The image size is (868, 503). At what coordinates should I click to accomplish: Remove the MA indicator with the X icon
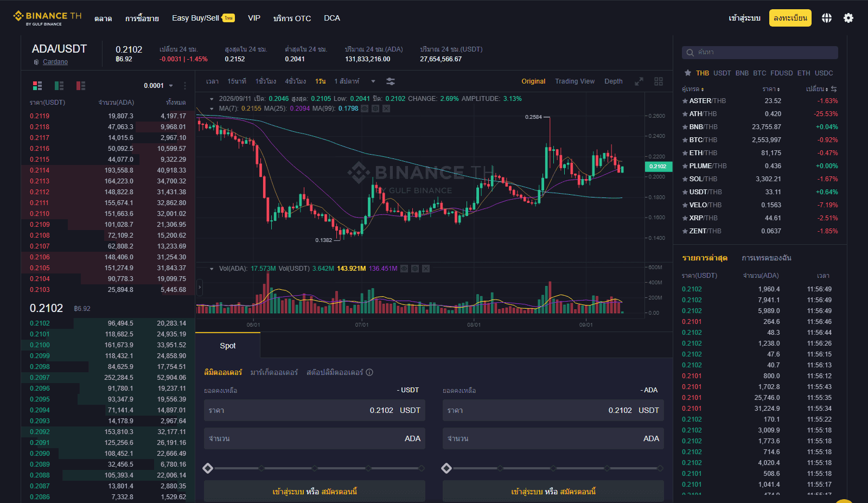coord(386,109)
